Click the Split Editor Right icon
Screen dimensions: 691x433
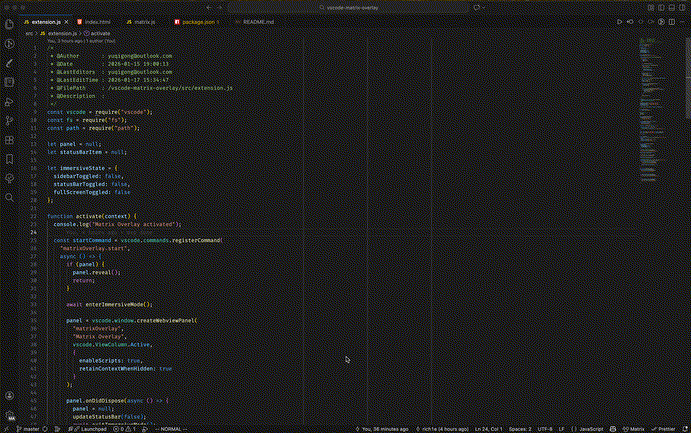point(670,20)
